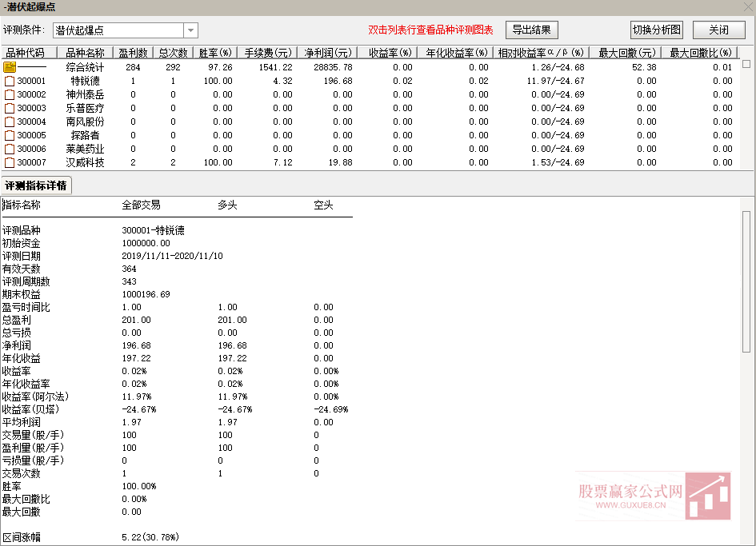The image size is (756, 546).
Task: Sort the table by 净利润 column
Action: [326, 53]
